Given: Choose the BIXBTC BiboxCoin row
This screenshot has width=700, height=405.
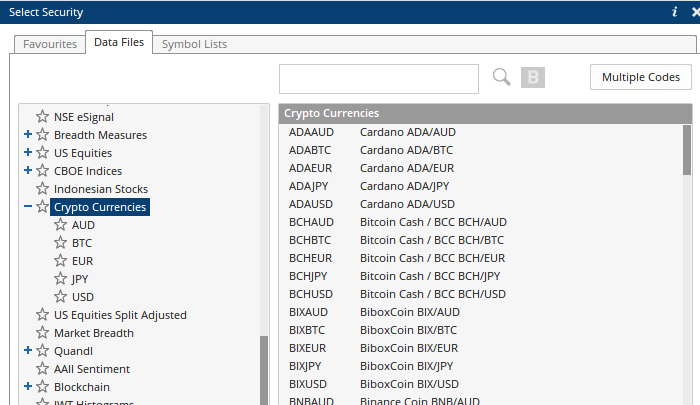Looking at the screenshot, I should (x=481, y=330).
